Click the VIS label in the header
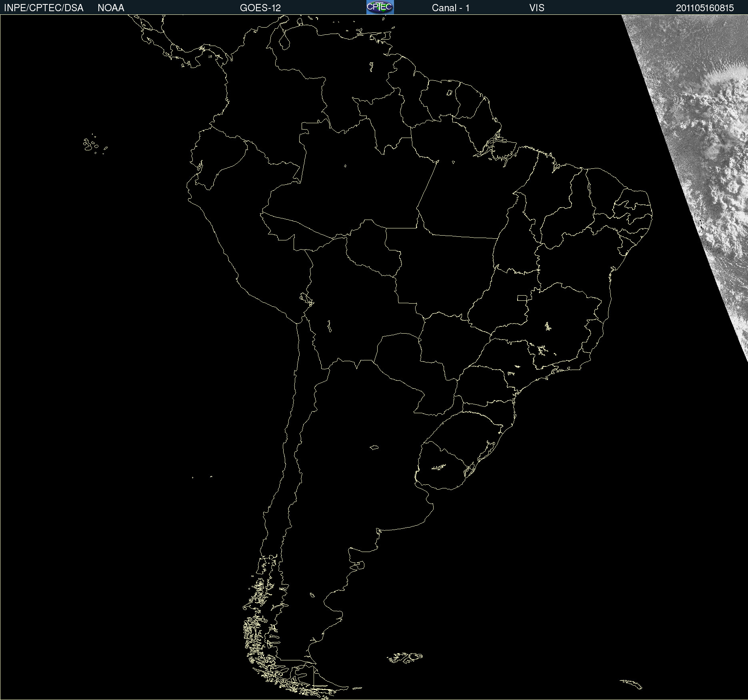748x700 pixels. [537, 8]
